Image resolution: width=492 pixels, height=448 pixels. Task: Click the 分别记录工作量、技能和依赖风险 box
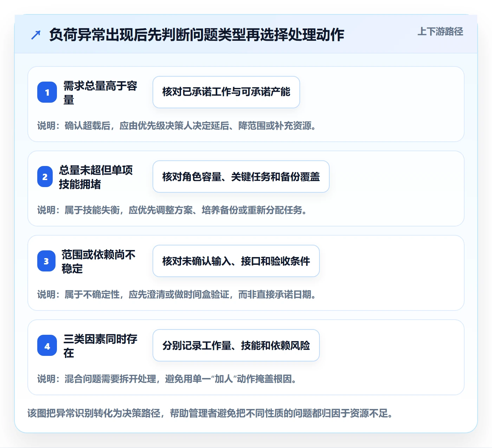coord(236,345)
